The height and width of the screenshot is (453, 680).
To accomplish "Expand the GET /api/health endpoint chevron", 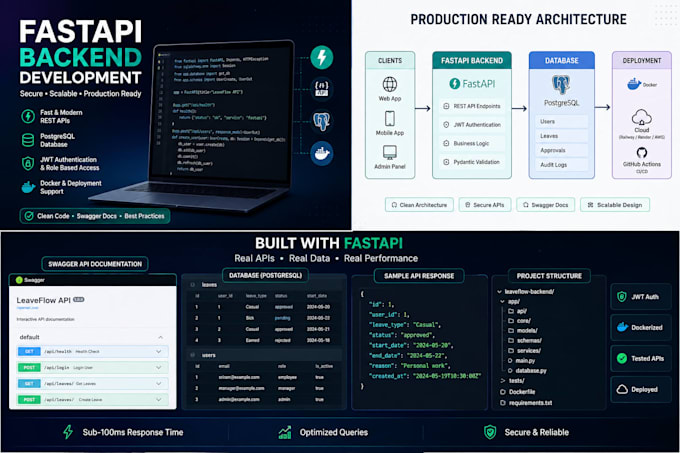I will (x=159, y=352).
